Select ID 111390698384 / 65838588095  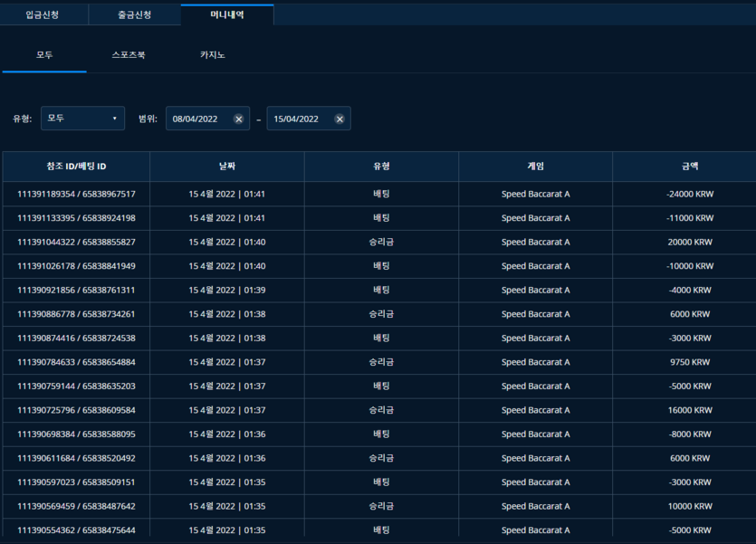click(76, 434)
